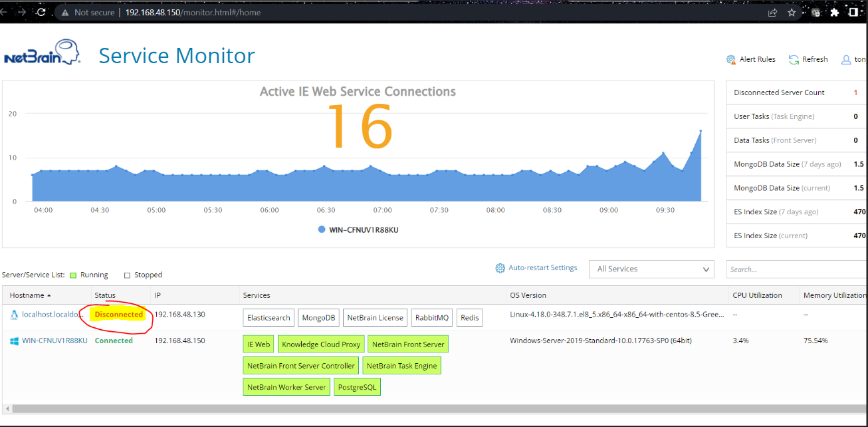The width and height of the screenshot is (868, 427).
Task: Click IP address 192.168.48.130
Action: pos(179,315)
